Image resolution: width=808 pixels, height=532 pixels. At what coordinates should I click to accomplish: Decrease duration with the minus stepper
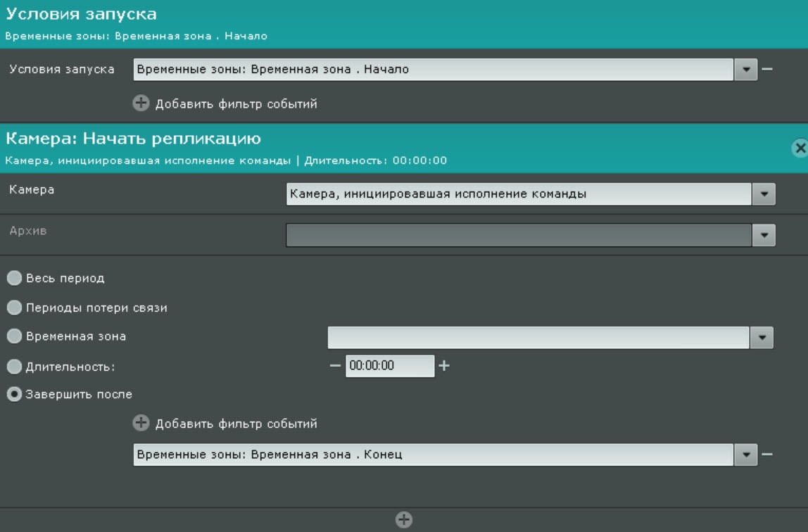[x=335, y=366]
